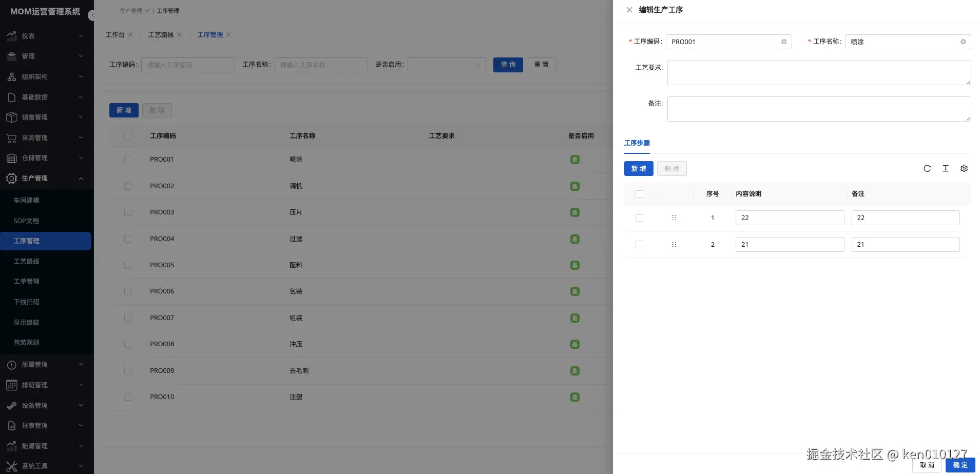This screenshot has width=980, height=474.
Task: Click the 仪表 dashboard sidebar icon
Action: coord(11,36)
